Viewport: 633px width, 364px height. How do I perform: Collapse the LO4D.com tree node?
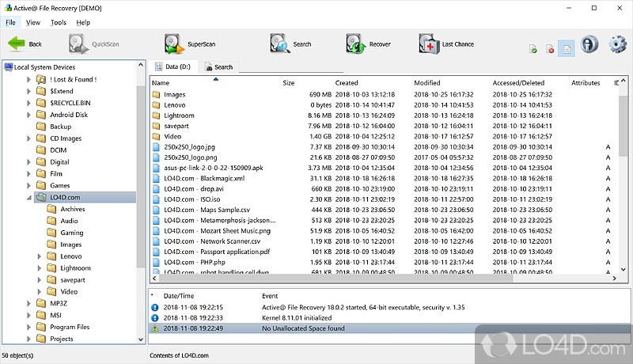[29, 197]
